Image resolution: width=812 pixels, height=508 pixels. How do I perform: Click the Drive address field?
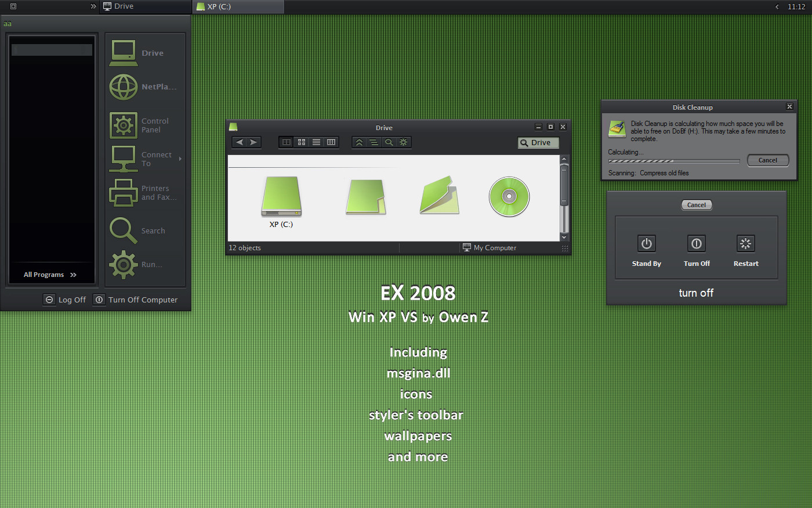(538, 143)
